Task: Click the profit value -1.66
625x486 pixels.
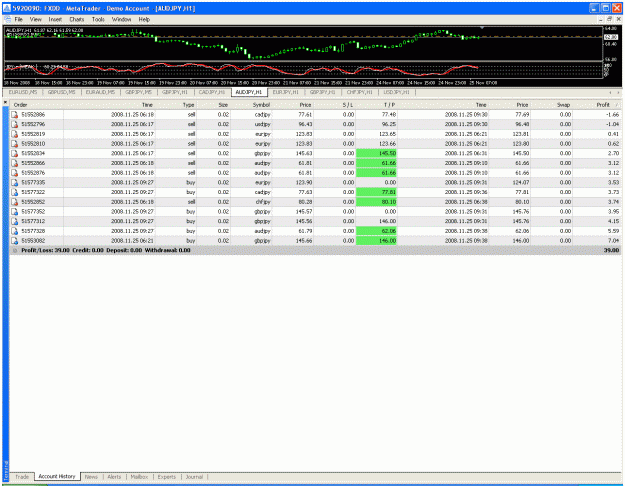Action: coord(613,115)
